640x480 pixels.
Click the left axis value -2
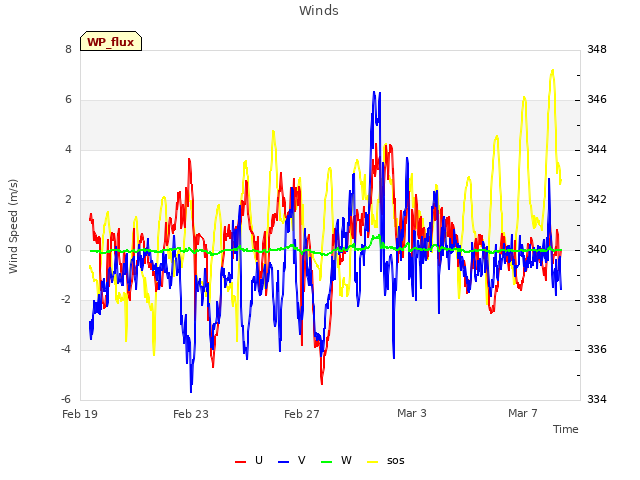click(x=67, y=300)
